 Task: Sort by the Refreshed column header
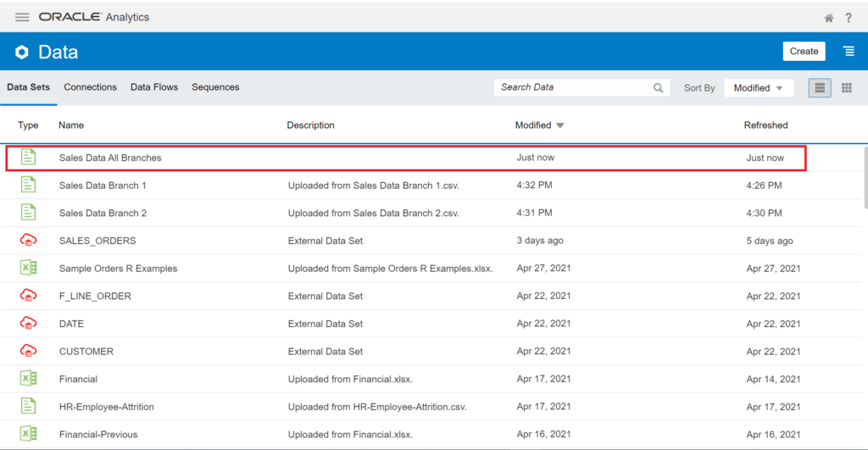point(765,125)
